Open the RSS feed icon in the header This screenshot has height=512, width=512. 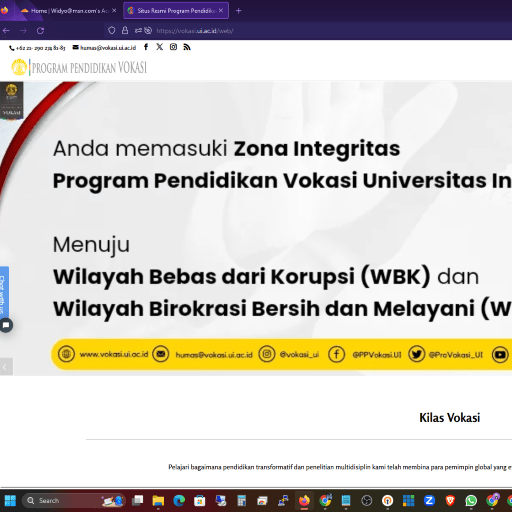pos(187,47)
